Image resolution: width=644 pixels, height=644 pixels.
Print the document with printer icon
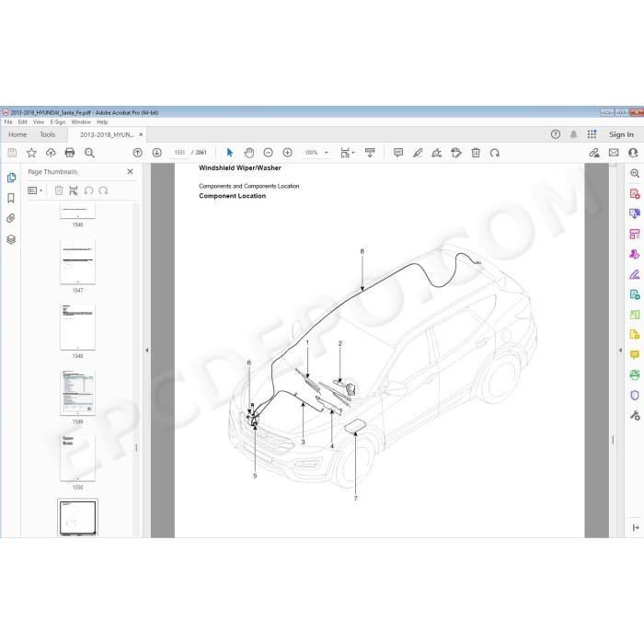tap(70, 153)
